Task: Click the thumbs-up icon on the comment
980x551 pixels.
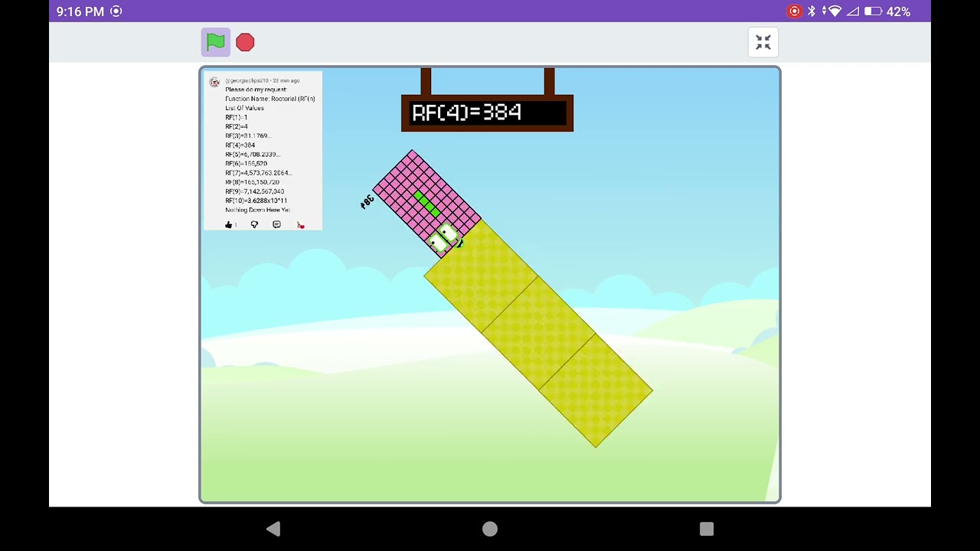Action: [229, 224]
